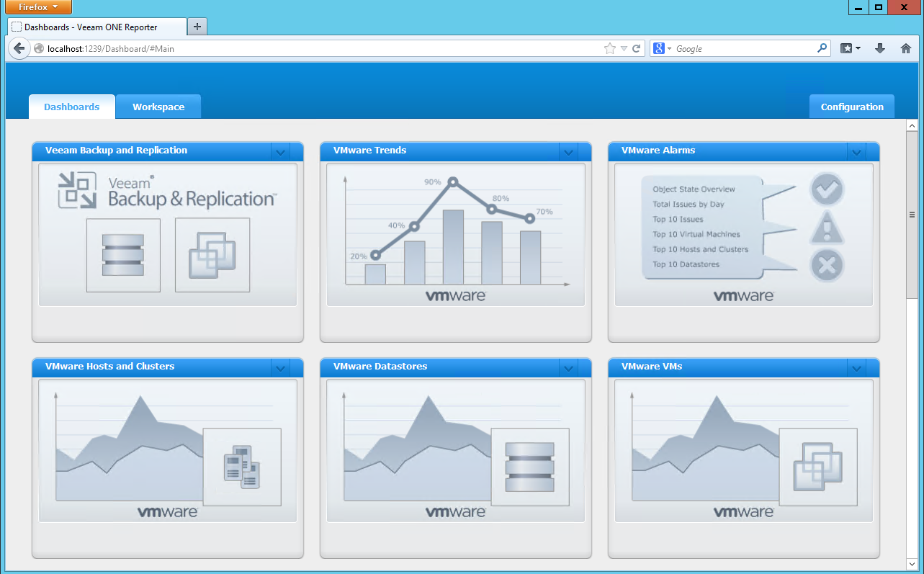
Task: Click the Top 10 Datastores text
Action: [686, 265]
